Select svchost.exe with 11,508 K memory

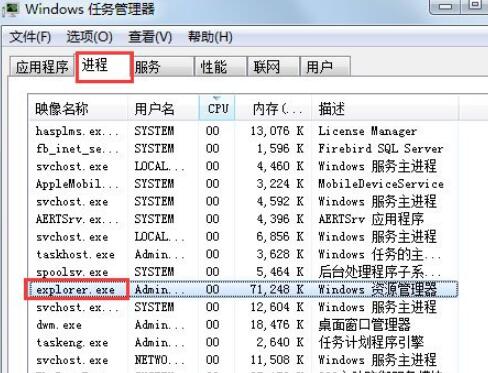tap(244, 360)
